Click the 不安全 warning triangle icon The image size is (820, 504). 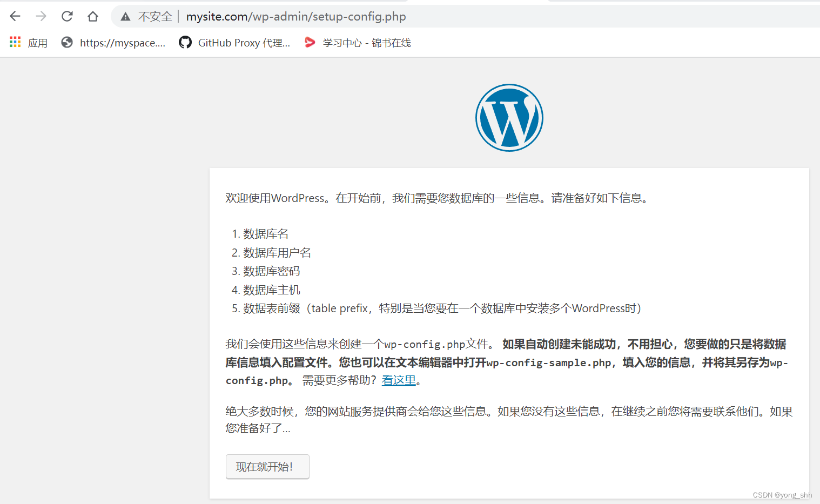126,16
